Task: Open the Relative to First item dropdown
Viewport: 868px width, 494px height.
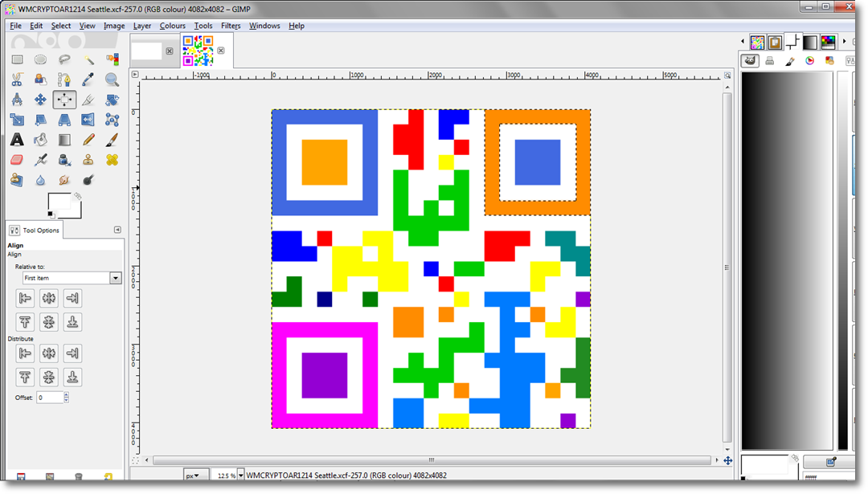Action: click(72, 278)
